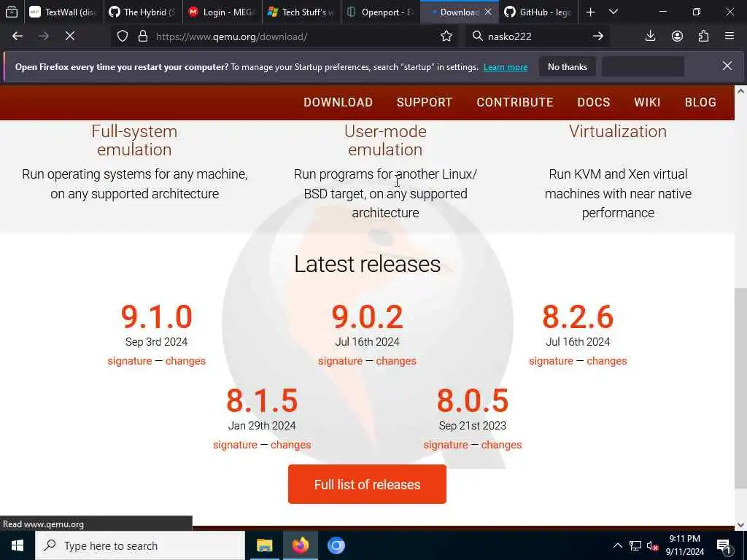Open the signature link for 9.0.2
The image size is (747, 560).
340,361
